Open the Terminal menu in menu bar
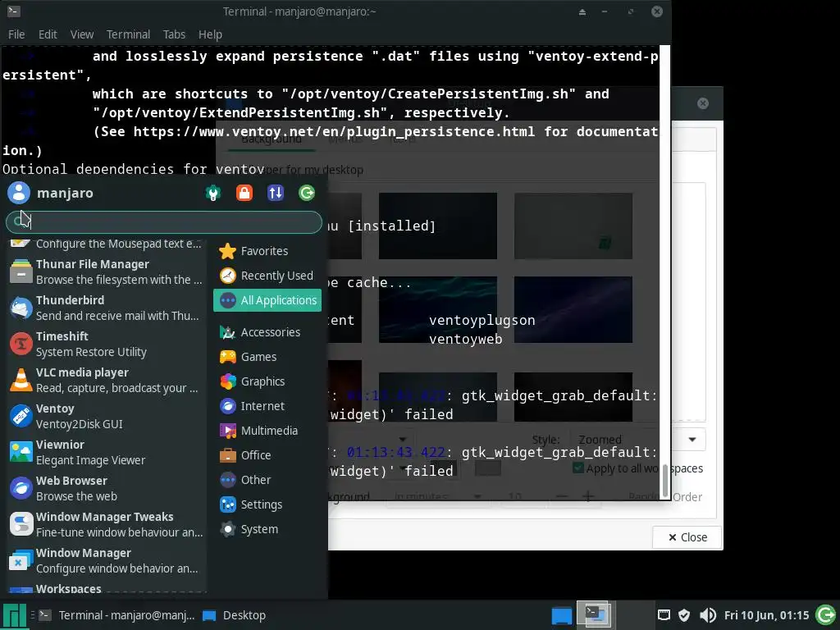 coord(128,34)
